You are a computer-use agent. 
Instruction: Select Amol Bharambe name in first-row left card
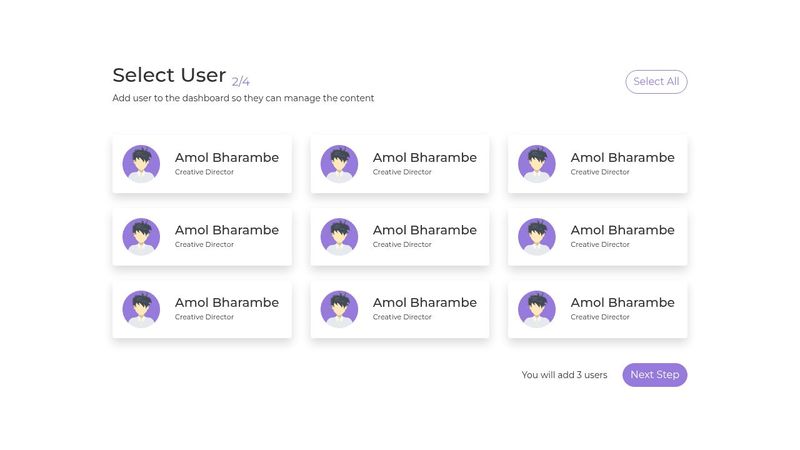[x=227, y=158]
